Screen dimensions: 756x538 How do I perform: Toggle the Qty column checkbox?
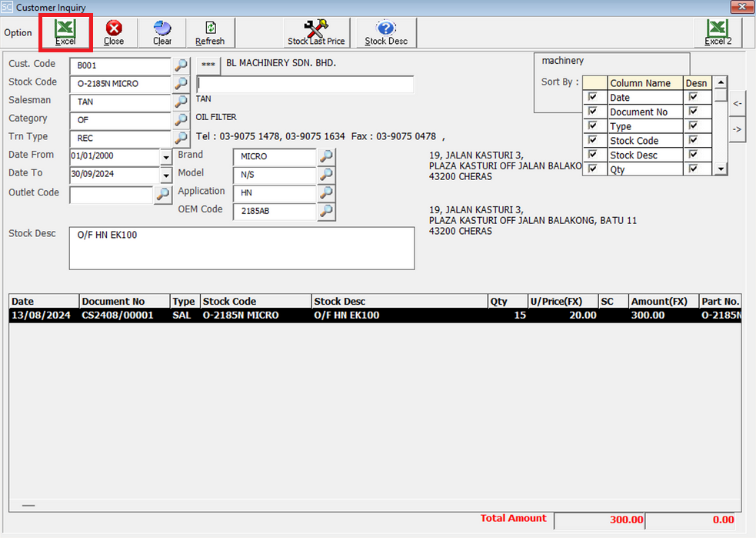(593, 169)
